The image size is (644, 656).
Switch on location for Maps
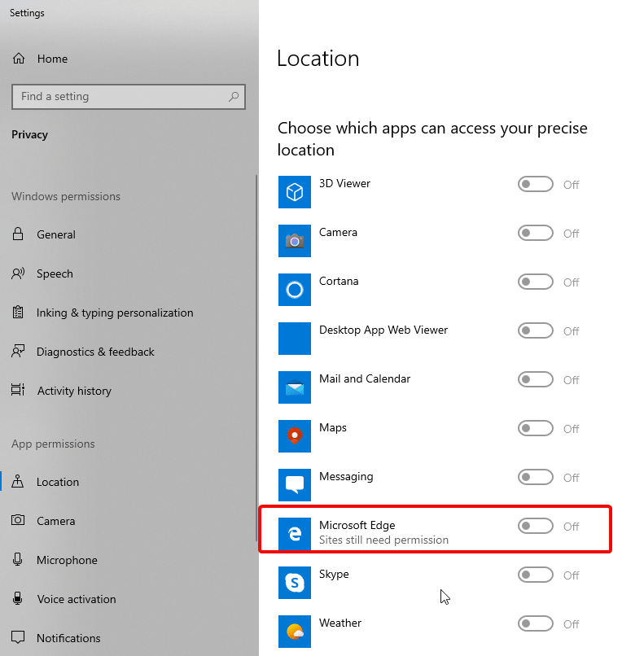(535, 428)
